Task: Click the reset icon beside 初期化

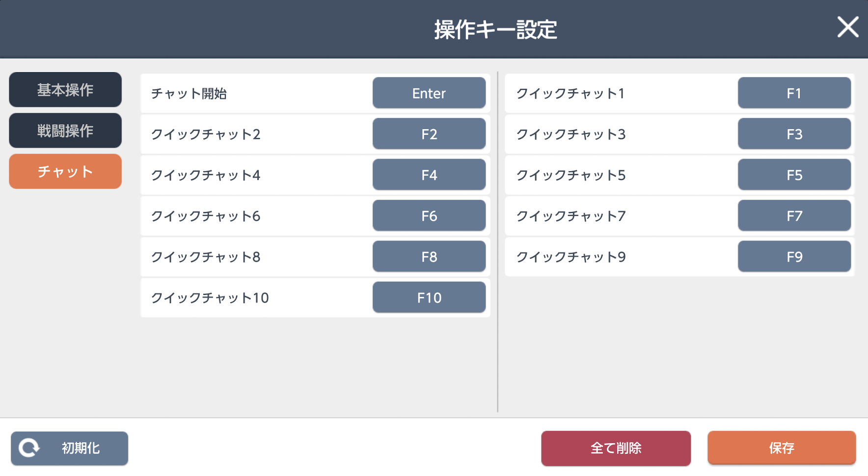Action: 29,448
